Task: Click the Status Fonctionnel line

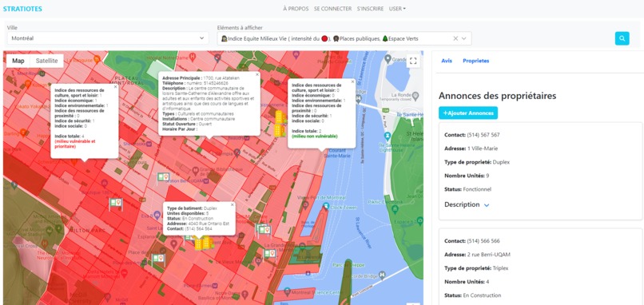Action: click(x=467, y=189)
